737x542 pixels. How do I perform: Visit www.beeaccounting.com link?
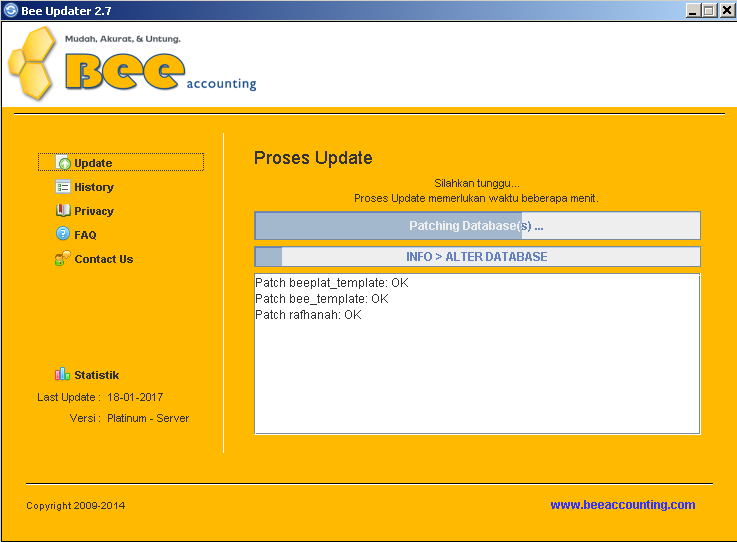tap(623, 505)
